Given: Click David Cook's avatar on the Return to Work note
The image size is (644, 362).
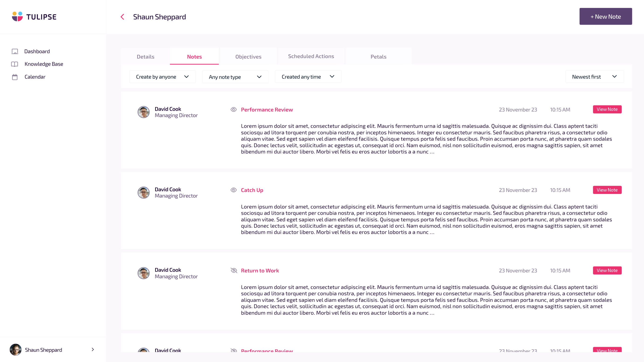Looking at the screenshot, I should coord(143,273).
